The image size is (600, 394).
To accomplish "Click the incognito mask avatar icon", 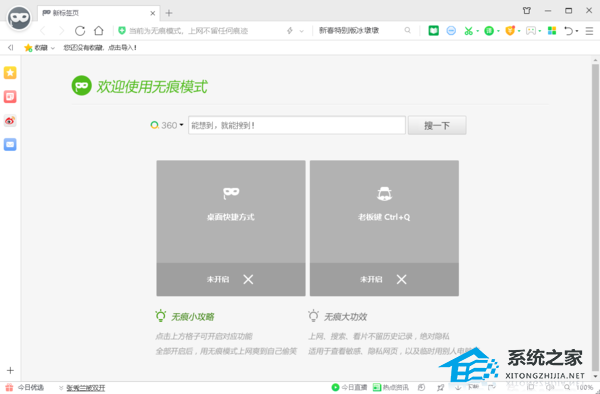I will pos(19,18).
